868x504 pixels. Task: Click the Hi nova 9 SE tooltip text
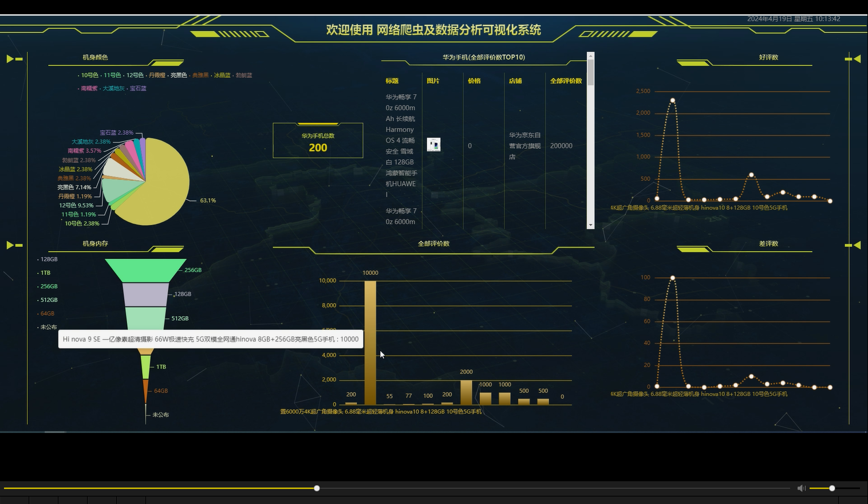point(211,339)
